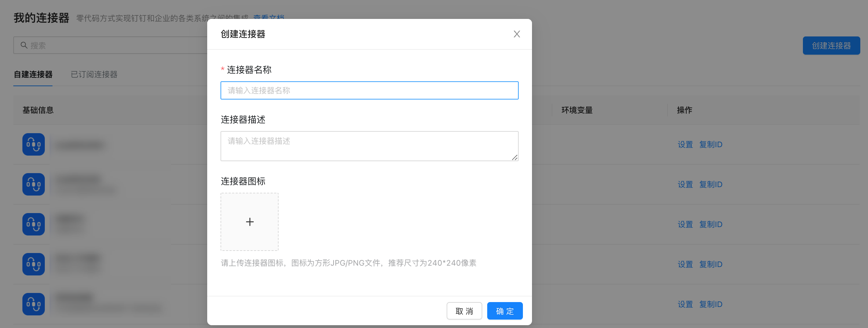This screenshot has height=328, width=868.
Task: Open 设置 for the first connector
Action: [685, 144]
